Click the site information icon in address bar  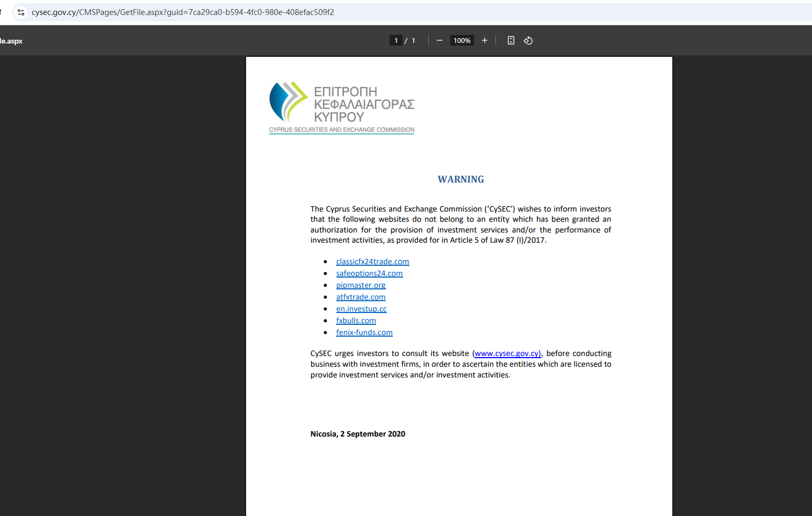pyautogui.click(x=21, y=12)
